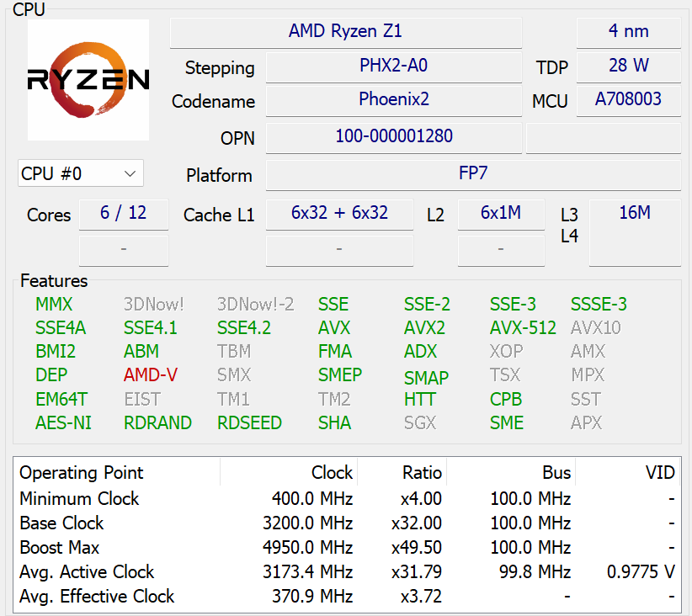Click the 6 / 12 cores value

(124, 213)
